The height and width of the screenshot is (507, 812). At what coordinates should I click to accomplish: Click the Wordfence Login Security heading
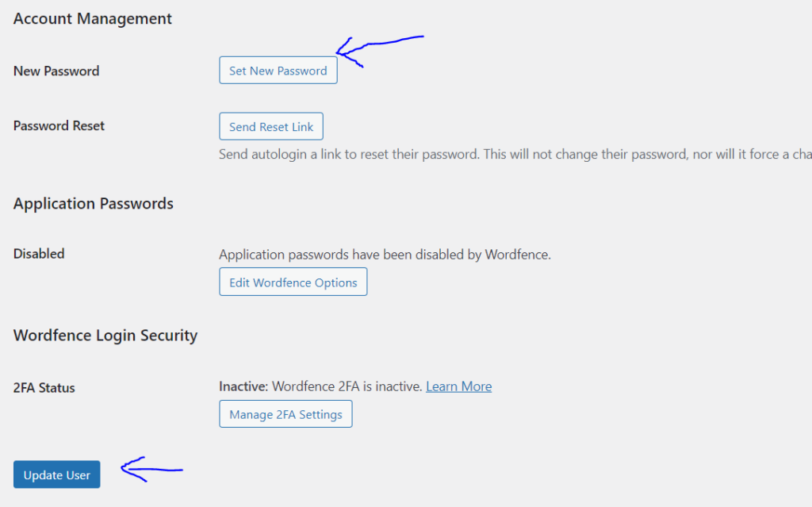[x=105, y=336]
